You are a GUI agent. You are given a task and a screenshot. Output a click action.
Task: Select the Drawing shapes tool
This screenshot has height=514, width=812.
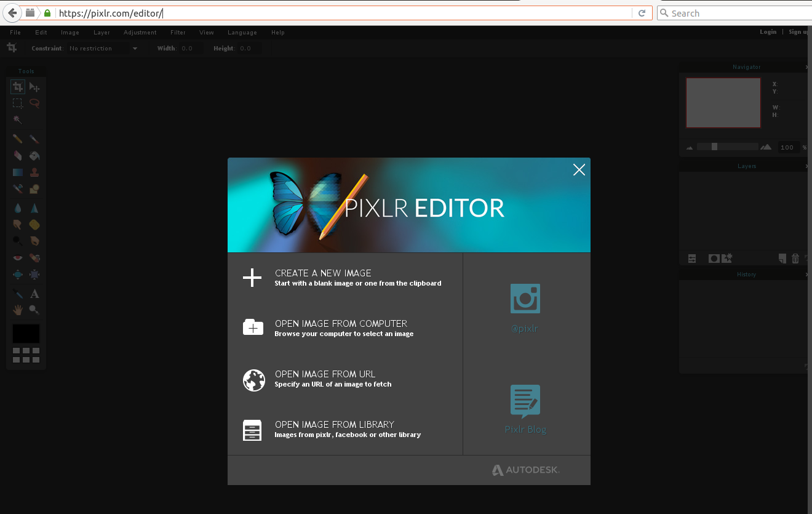pyautogui.click(x=34, y=188)
